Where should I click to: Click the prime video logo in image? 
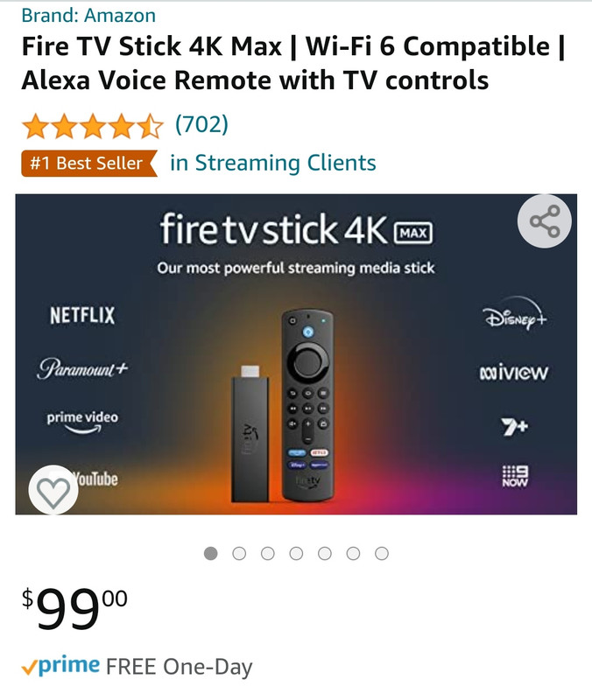click(82, 422)
